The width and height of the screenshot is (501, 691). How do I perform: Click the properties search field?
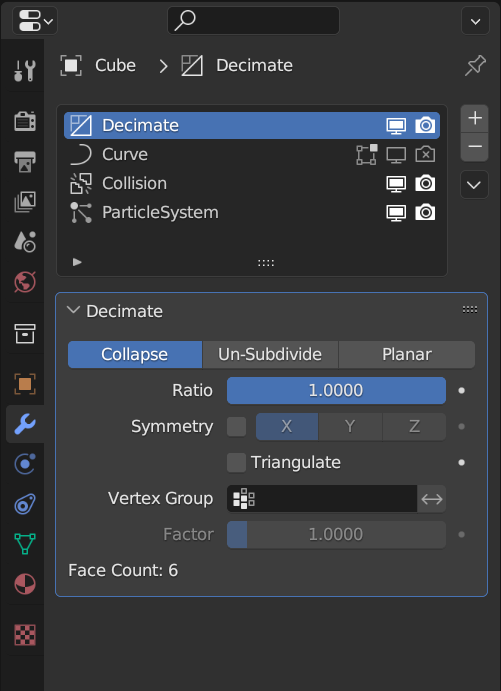[253, 21]
